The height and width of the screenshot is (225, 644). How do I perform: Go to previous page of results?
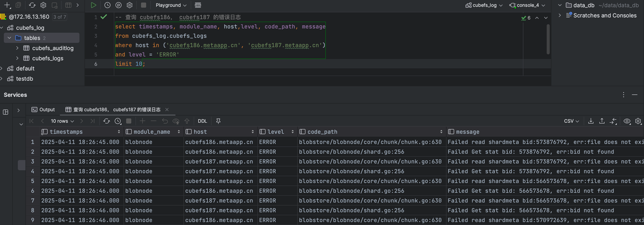coord(42,121)
